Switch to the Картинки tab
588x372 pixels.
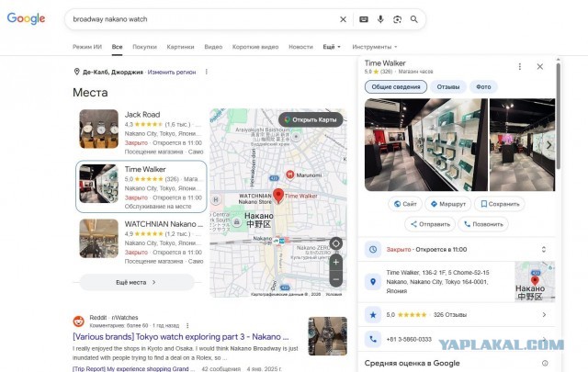tap(180, 47)
